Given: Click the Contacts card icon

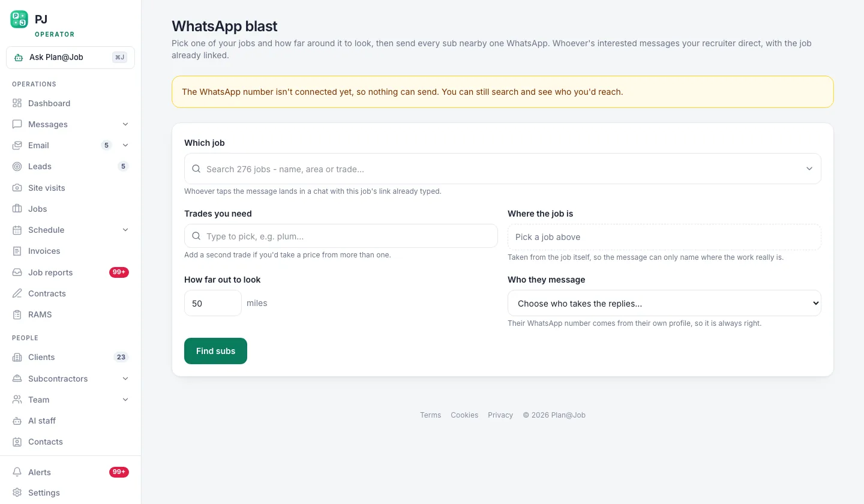Looking at the screenshot, I should pyautogui.click(x=17, y=442).
